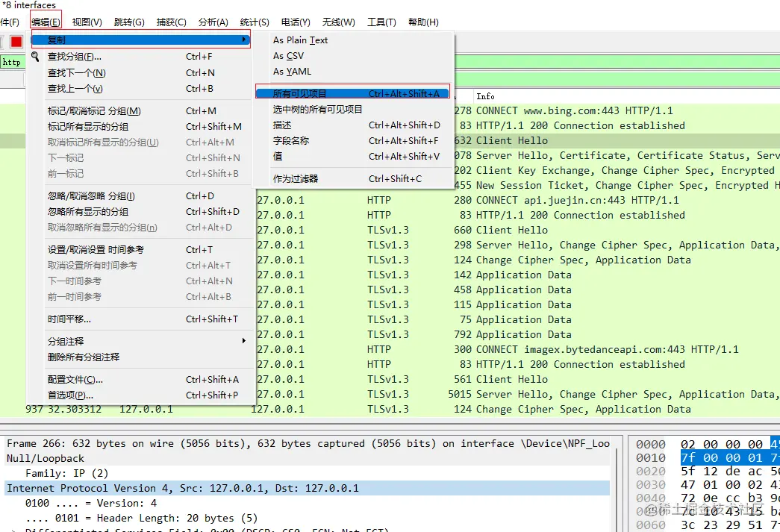Open 首选项(P)... entry

[140, 395]
